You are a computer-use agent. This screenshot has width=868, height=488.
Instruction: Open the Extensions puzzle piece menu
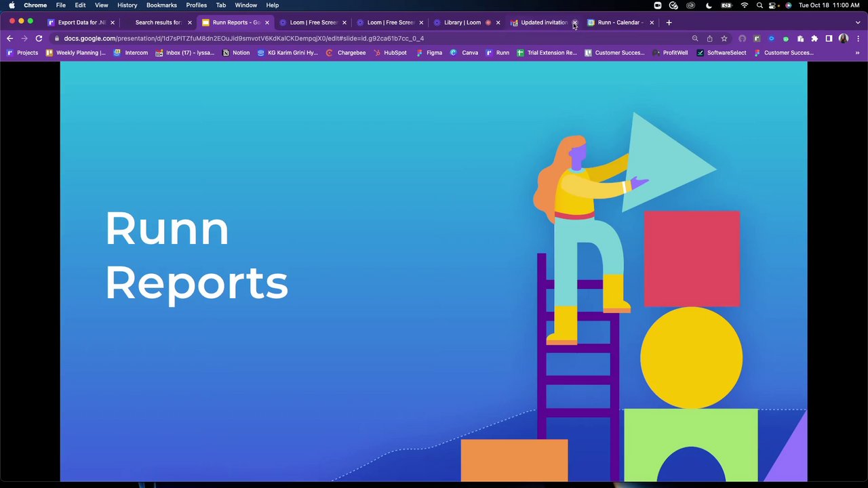click(x=814, y=39)
